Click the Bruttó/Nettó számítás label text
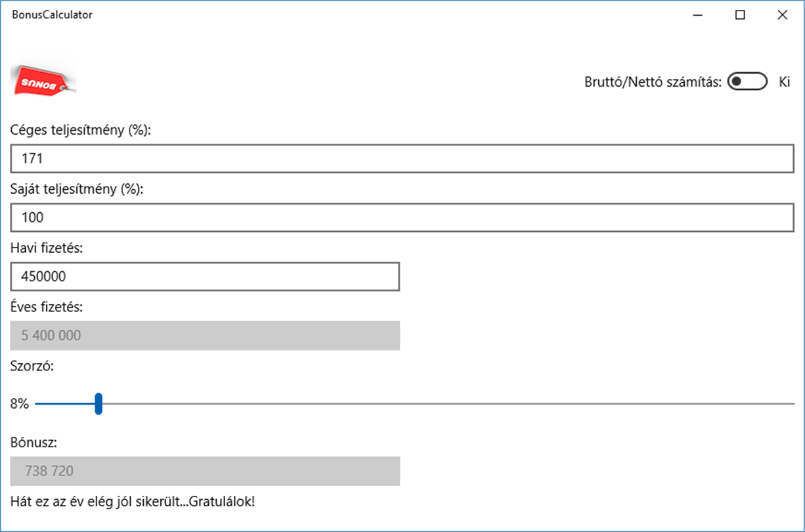Image resolution: width=805 pixels, height=532 pixels. pyautogui.click(x=653, y=83)
